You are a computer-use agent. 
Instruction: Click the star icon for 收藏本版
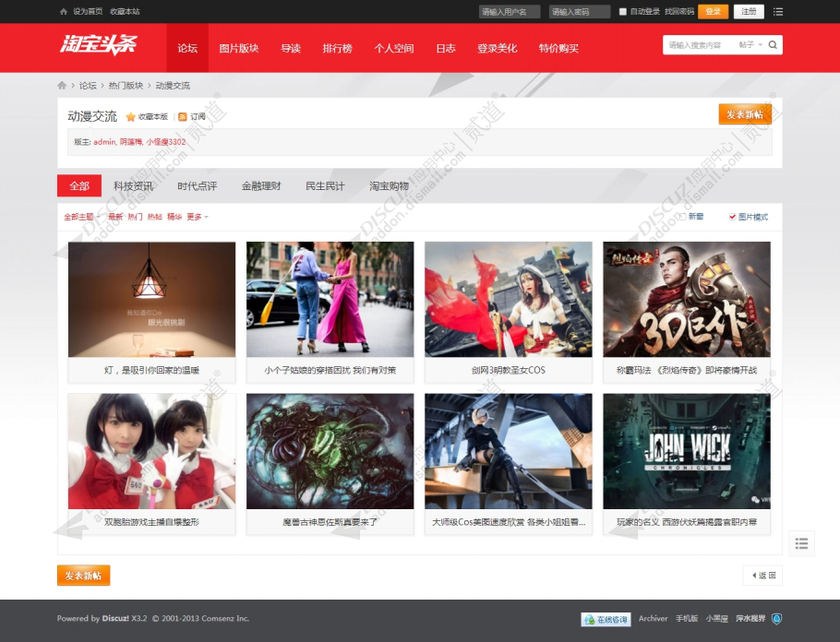click(x=130, y=117)
